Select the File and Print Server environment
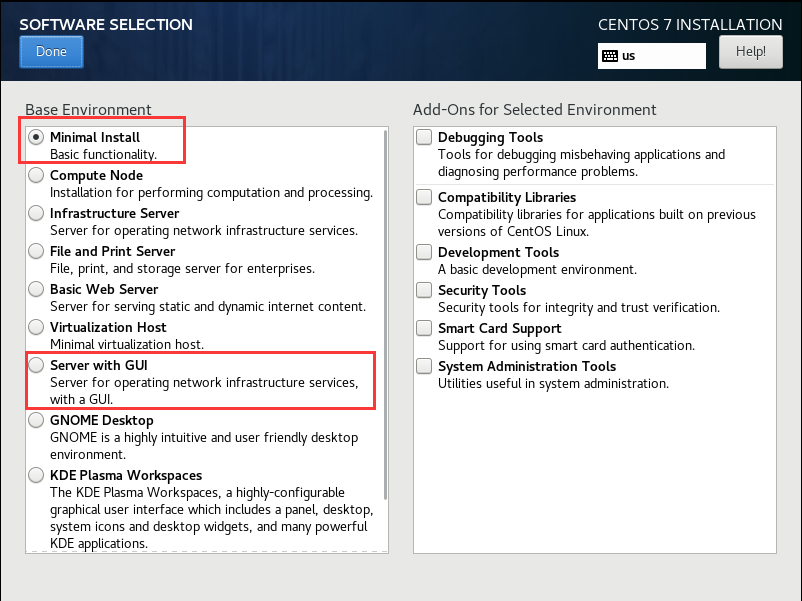The height and width of the screenshot is (601, 802). [x=36, y=250]
